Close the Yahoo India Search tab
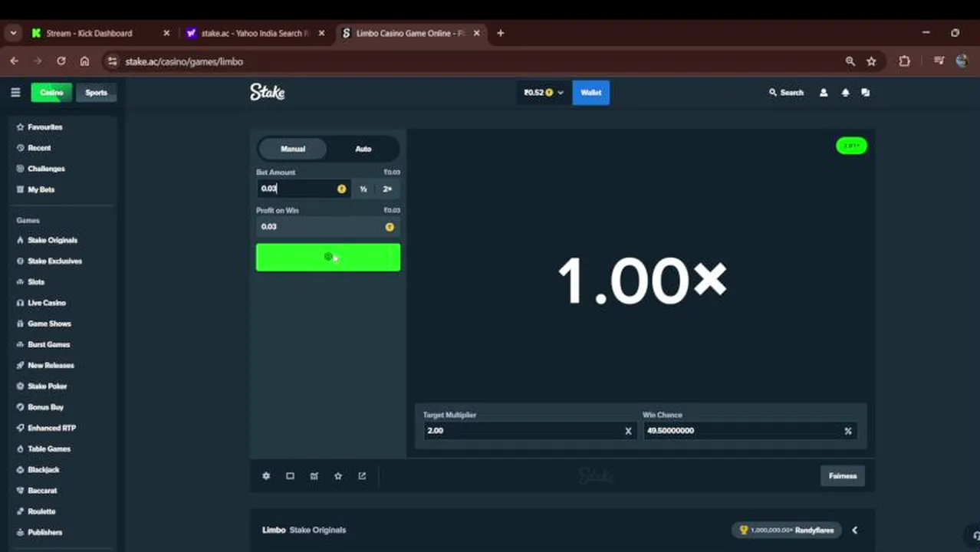 tap(321, 33)
